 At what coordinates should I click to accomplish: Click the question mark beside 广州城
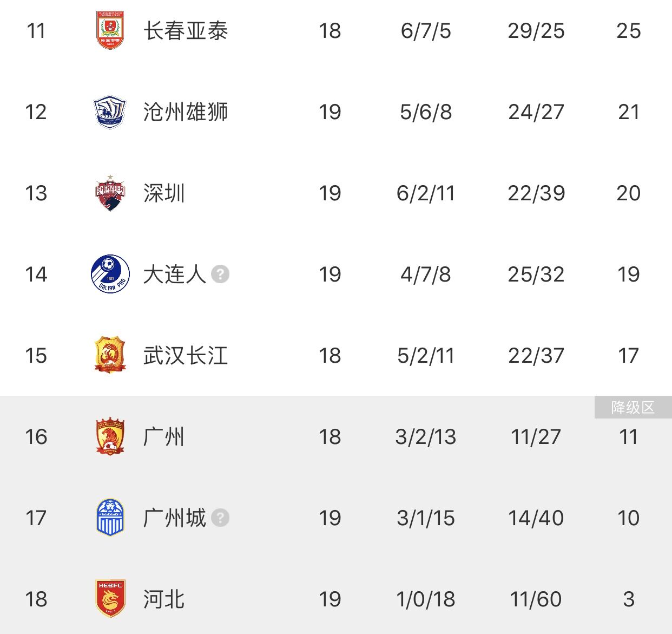220,518
